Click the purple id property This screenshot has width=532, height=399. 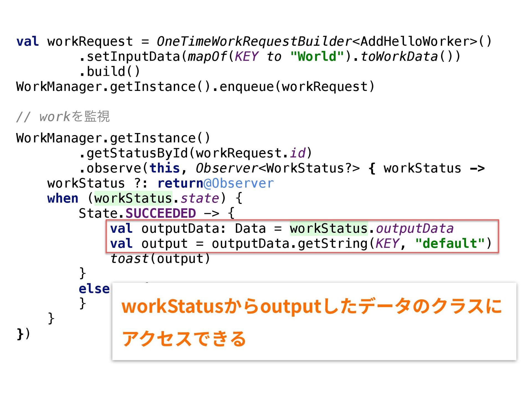(x=297, y=153)
